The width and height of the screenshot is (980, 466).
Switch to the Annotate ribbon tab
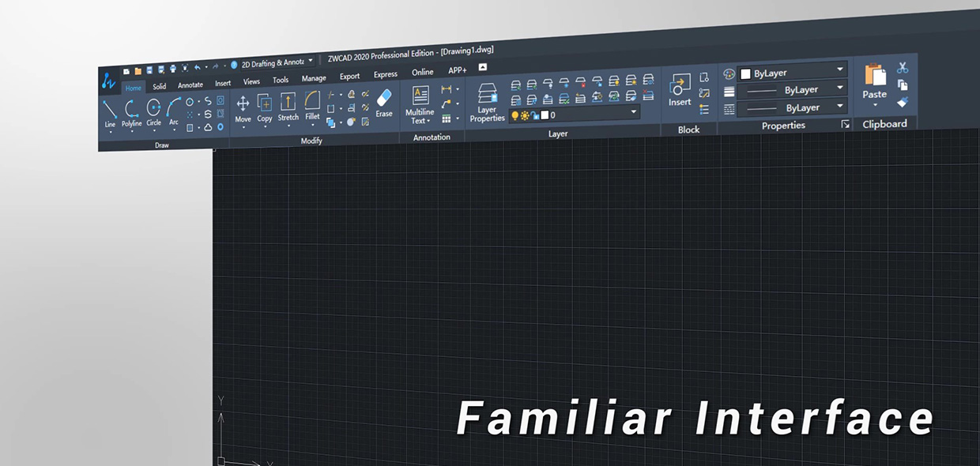[190, 85]
